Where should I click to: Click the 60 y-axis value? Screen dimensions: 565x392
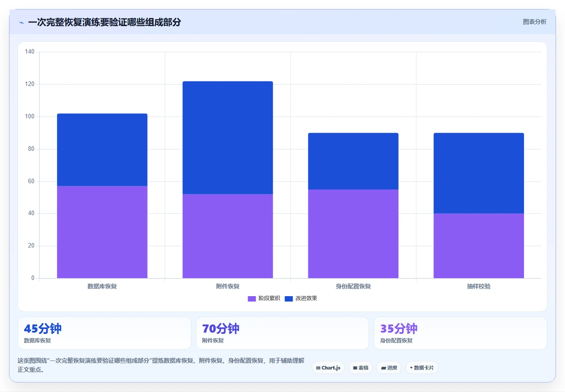pos(31,181)
